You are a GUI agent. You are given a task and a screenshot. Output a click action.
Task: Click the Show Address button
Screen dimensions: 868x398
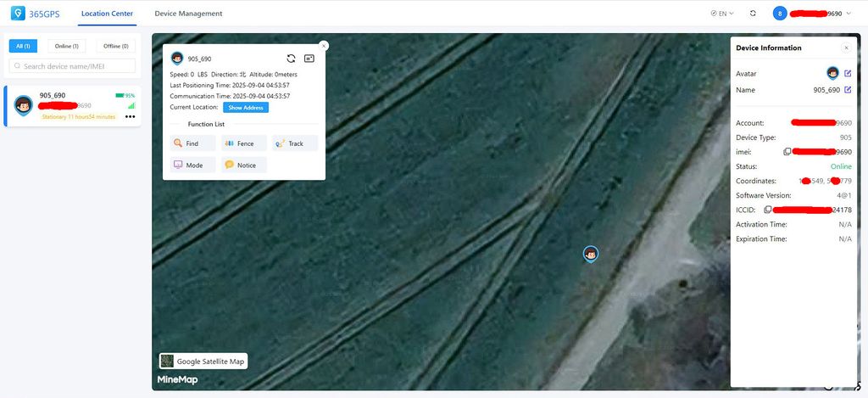pyautogui.click(x=246, y=108)
